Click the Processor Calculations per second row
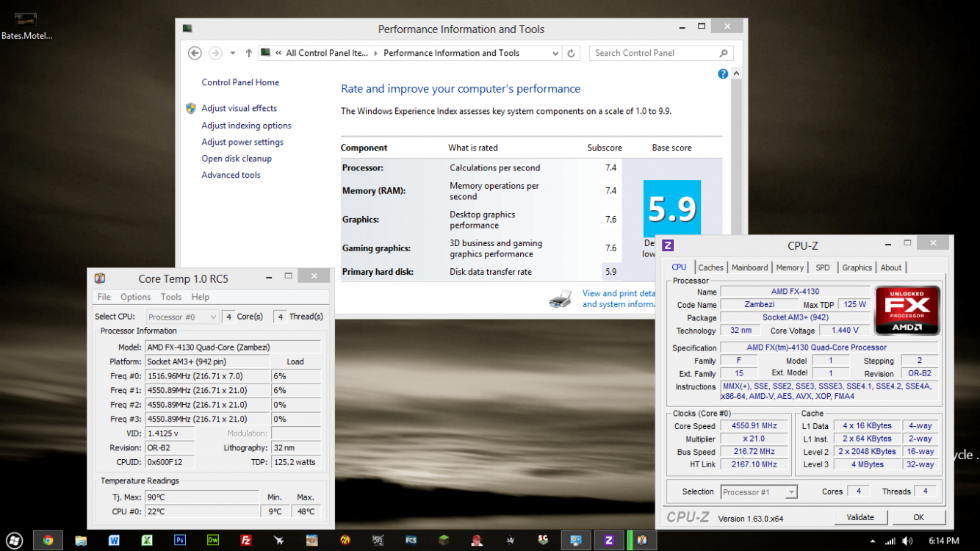Screen dimensions: 980x551 click(x=481, y=168)
